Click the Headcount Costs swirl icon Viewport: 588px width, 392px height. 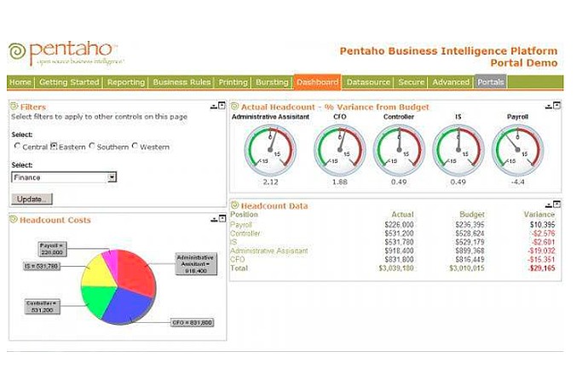click(14, 220)
